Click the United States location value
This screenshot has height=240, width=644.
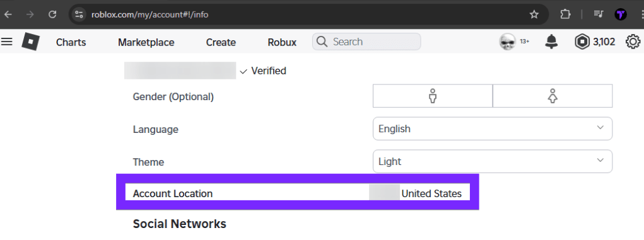431,193
